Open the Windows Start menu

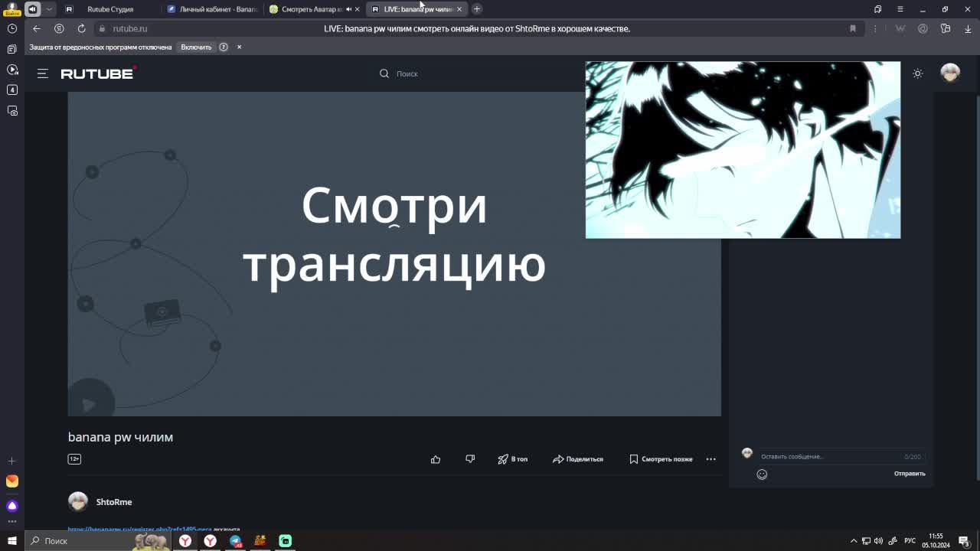point(12,541)
